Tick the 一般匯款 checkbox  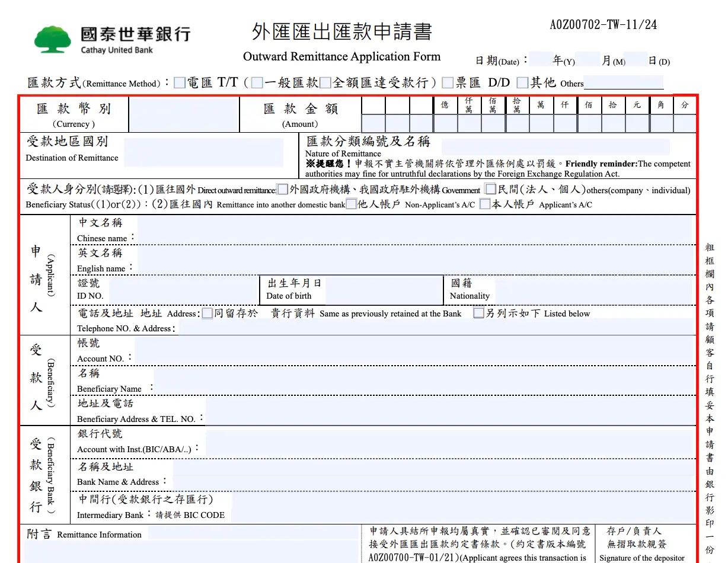tap(257, 83)
